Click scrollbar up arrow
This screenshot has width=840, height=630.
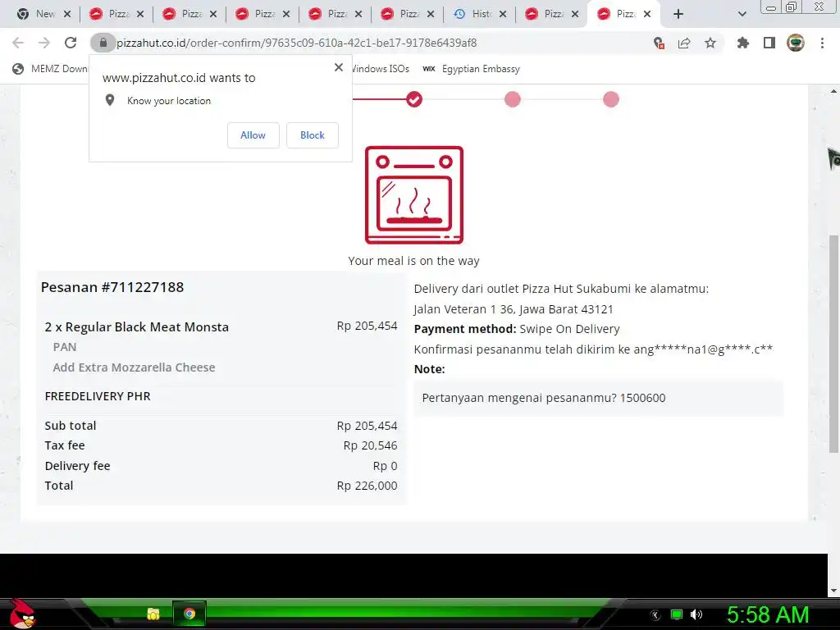pyautogui.click(x=833, y=92)
